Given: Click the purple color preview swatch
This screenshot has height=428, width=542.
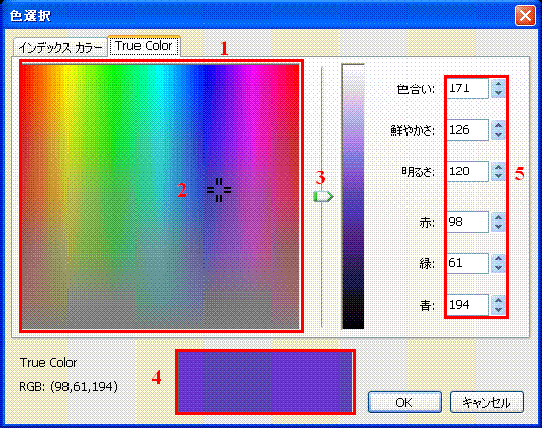Looking at the screenshot, I should click(265, 382).
